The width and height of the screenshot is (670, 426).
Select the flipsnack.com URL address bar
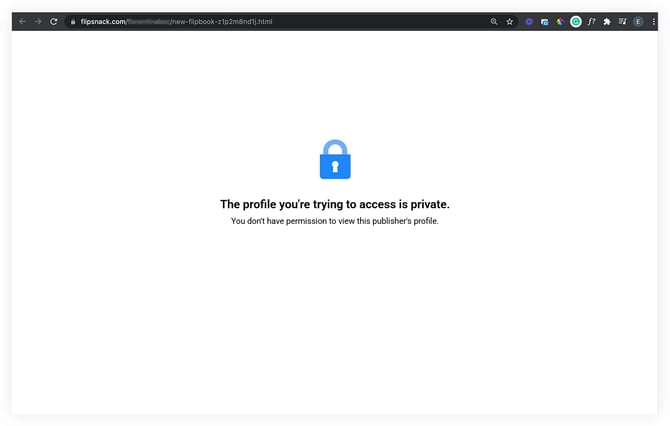(x=278, y=21)
